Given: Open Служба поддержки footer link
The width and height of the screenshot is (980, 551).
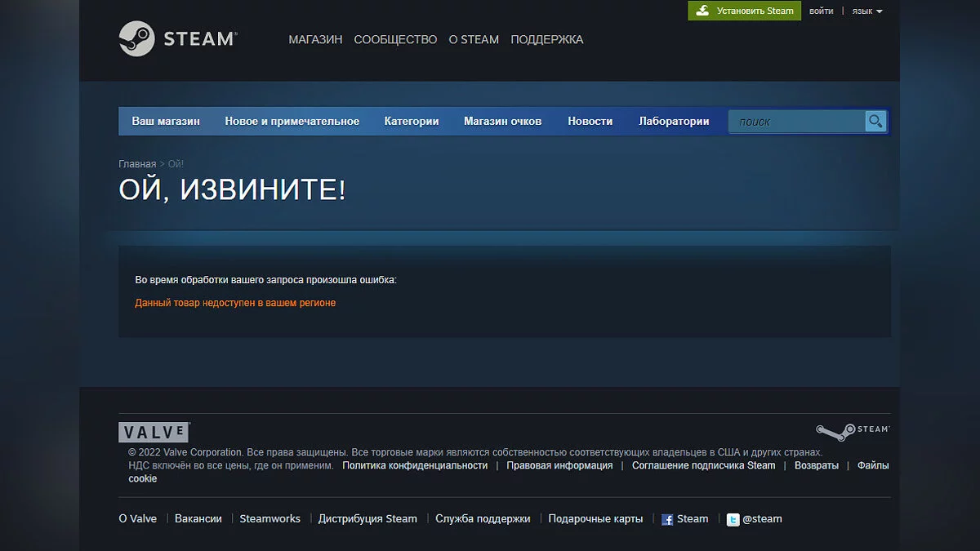Looking at the screenshot, I should point(483,518).
